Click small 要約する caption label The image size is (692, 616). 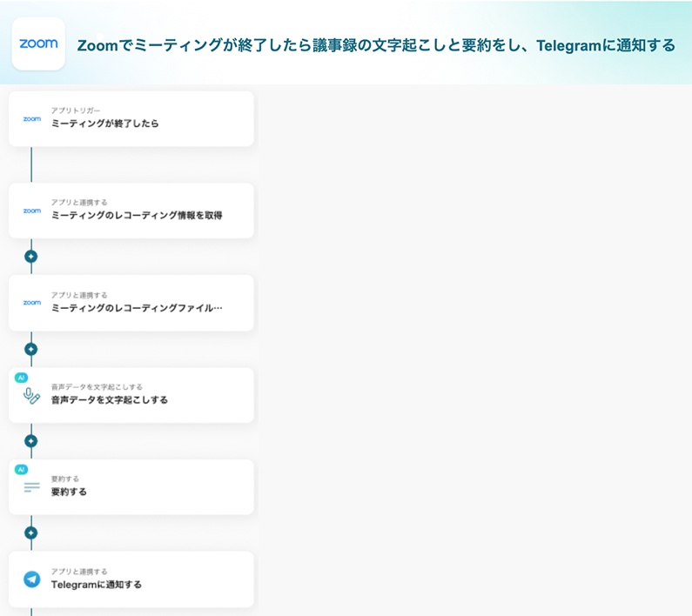pyautogui.click(x=65, y=479)
